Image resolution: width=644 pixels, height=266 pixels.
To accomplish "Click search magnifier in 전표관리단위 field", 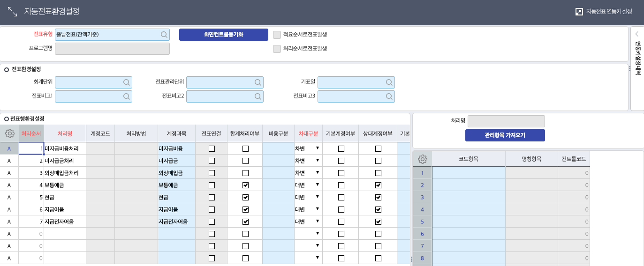I will (258, 82).
